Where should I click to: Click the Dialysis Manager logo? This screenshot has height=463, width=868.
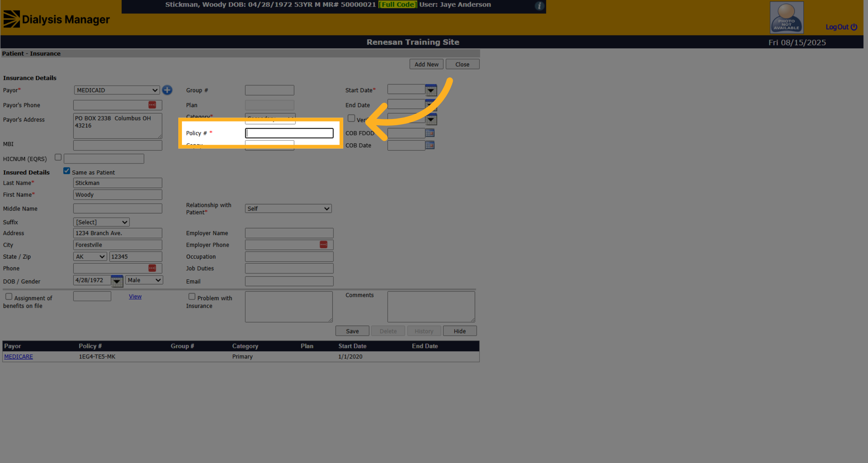56,19
